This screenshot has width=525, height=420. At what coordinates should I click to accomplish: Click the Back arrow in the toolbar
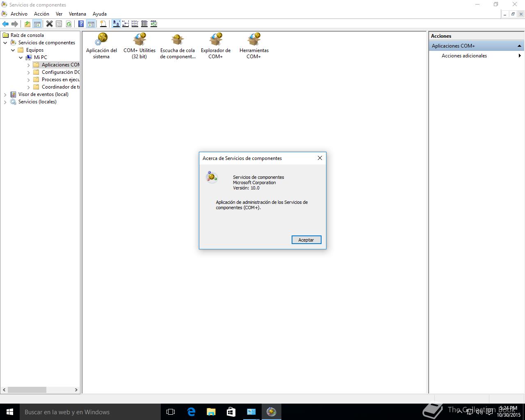coord(5,24)
